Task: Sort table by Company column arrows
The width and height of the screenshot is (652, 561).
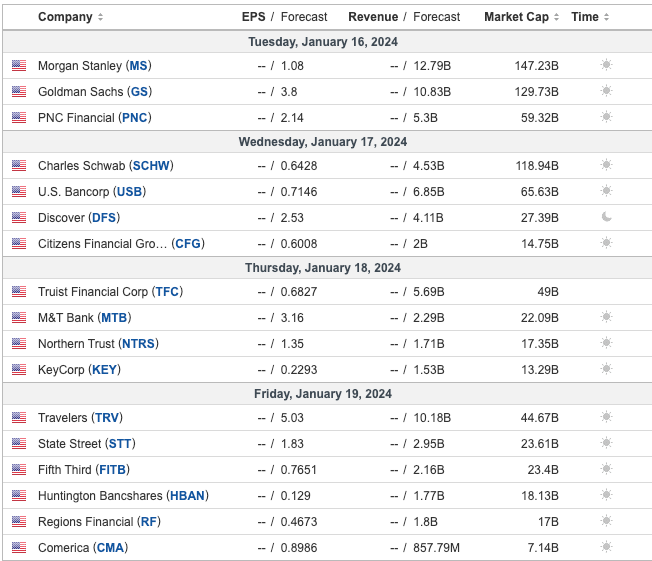Action: tap(100, 17)
